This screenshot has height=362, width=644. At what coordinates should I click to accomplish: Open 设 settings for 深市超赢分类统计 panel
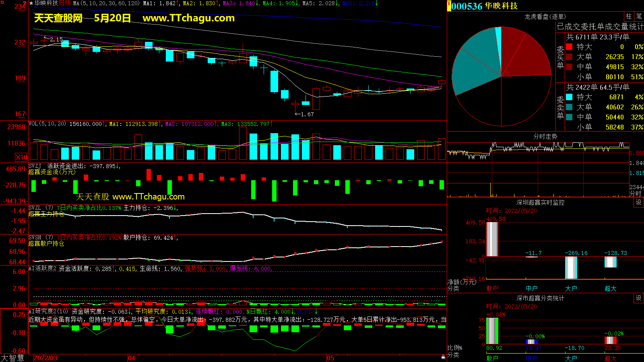(639, 298)
